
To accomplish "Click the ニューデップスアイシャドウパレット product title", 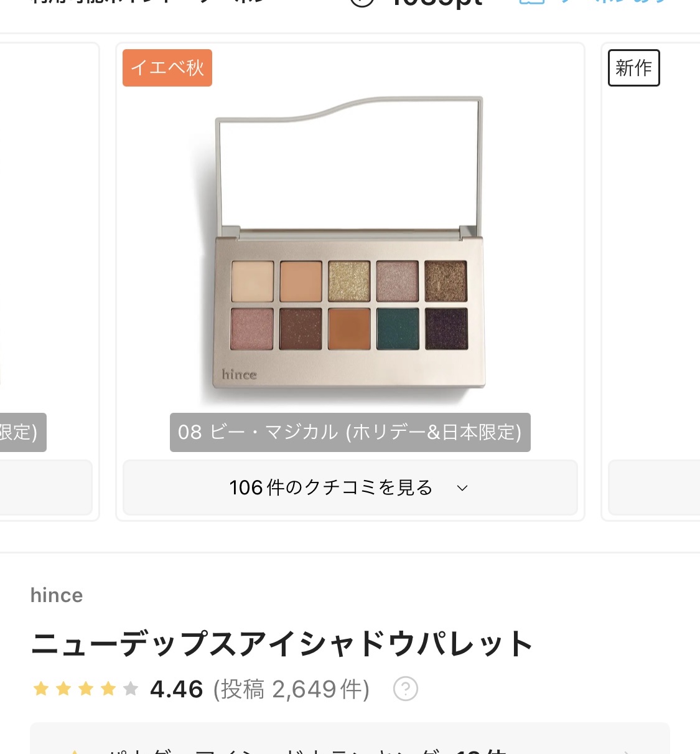I will [x=282, y=644].
